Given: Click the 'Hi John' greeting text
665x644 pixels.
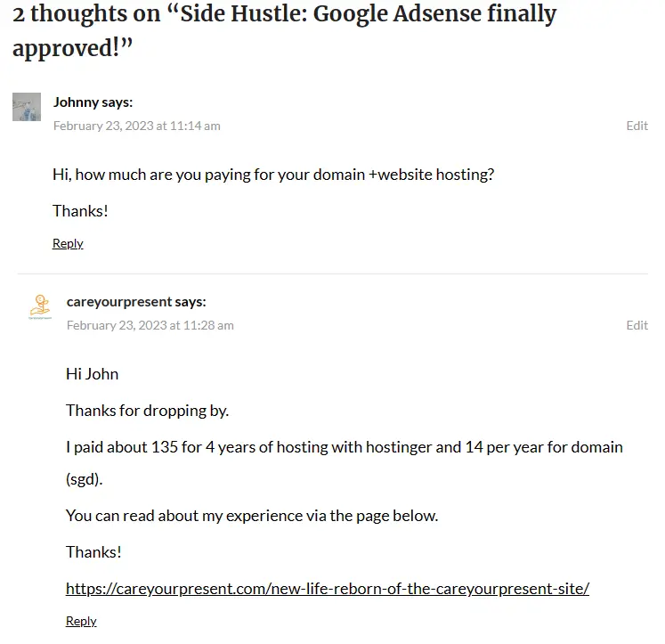Looking at the screenshot, I should pos(92,374).
